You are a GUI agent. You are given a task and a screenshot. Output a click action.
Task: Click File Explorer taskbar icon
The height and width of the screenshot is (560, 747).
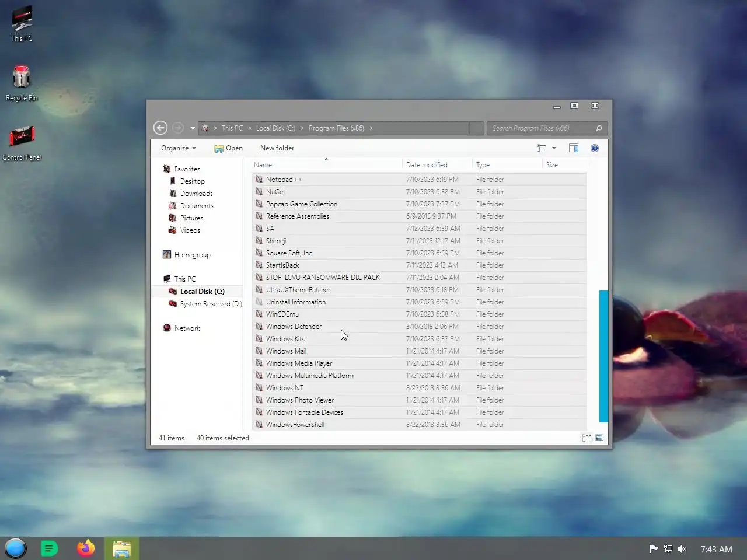(x=122, y=548)
